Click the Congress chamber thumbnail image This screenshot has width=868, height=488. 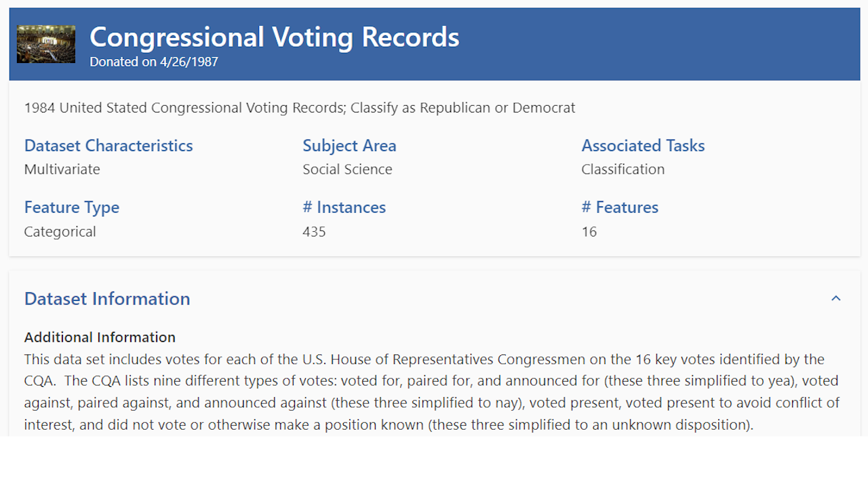pyautogui.click(x=45, y=43)
